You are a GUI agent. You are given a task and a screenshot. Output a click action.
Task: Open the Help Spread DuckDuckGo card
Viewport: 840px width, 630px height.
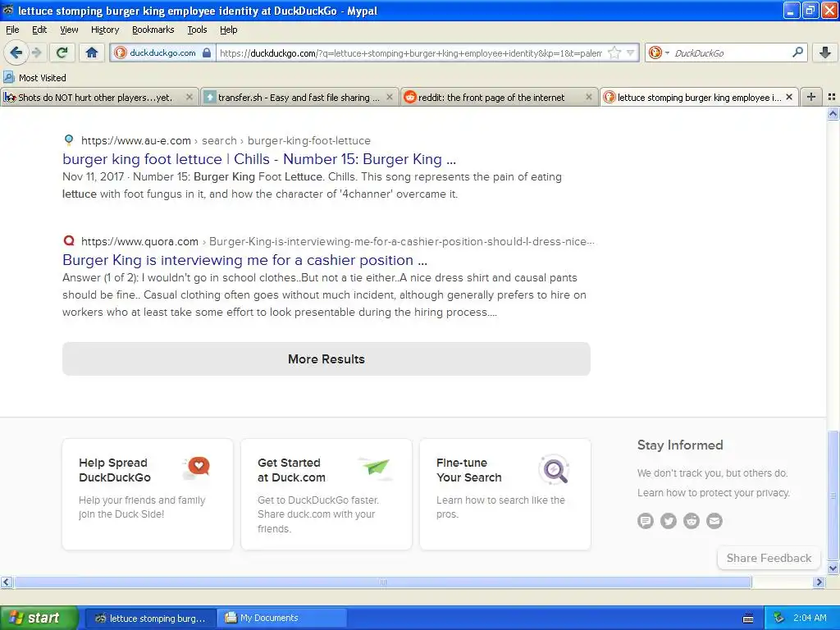(x=148, y=494)
